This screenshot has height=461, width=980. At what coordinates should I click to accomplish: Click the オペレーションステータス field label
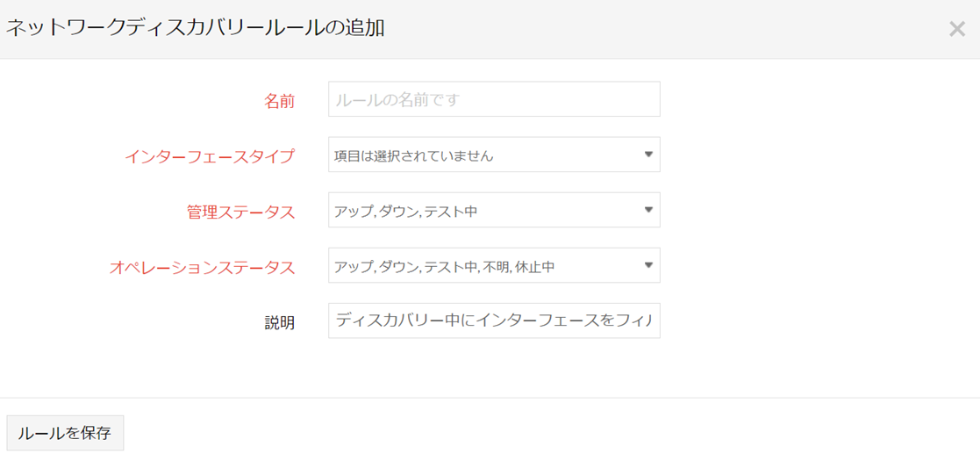(x=202, y=268)
